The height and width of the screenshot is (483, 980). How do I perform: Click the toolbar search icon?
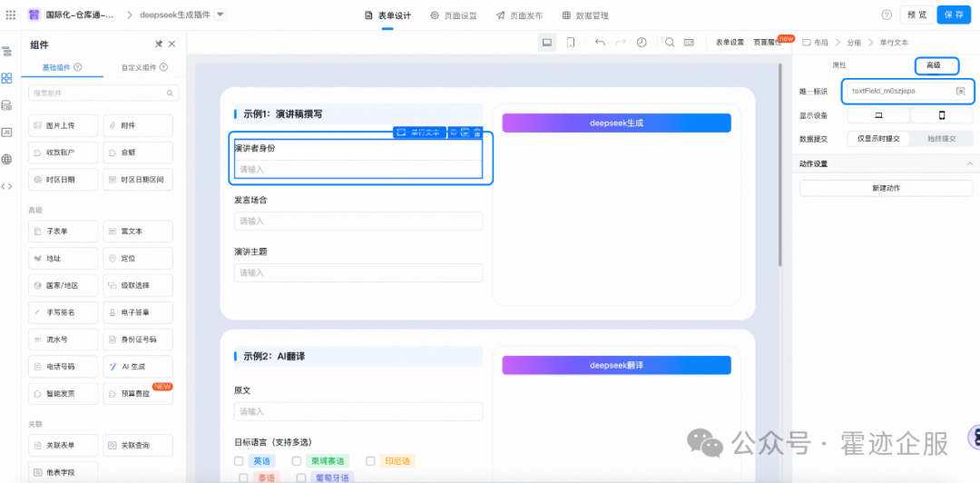click(670, 42)
